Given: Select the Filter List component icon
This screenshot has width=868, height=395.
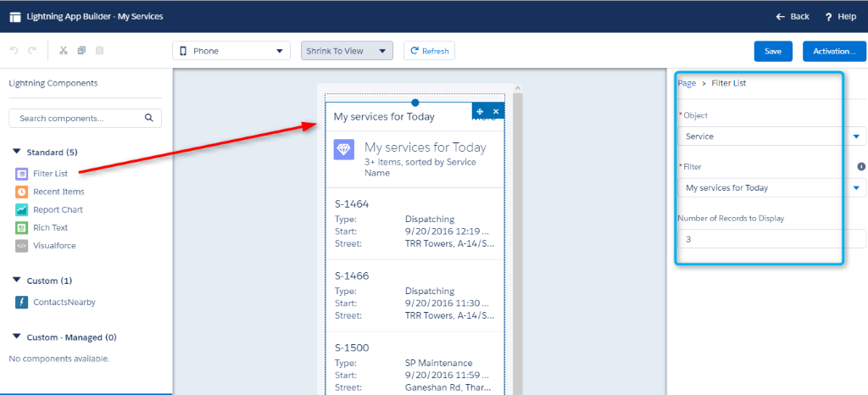Looking at the screenshot, I should point(21,174).
